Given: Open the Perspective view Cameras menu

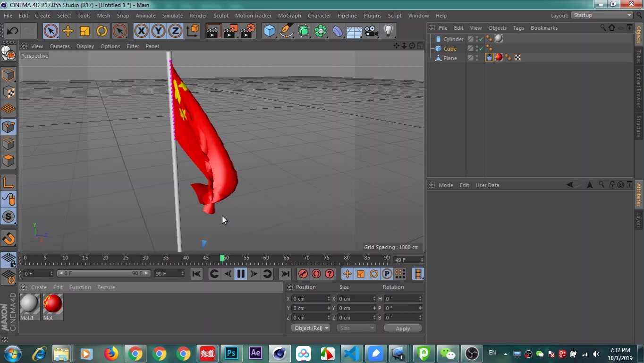Looking at the screenshot, I should point(59,46).
